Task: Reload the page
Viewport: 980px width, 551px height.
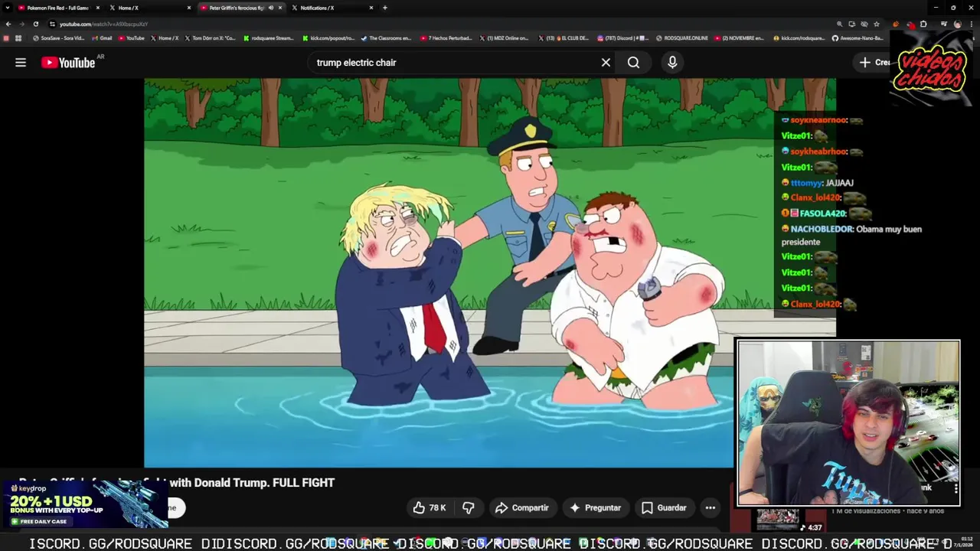Action: 35,24
